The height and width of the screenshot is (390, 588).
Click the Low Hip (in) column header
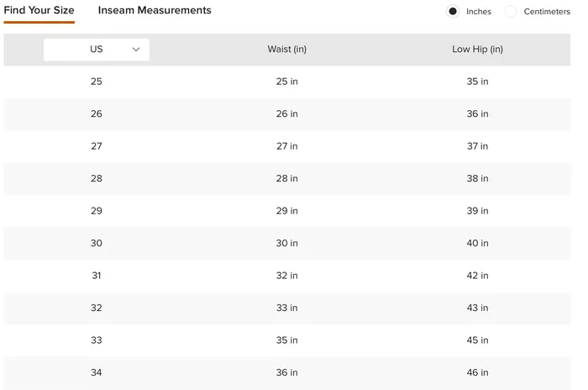tap(477, 50)
